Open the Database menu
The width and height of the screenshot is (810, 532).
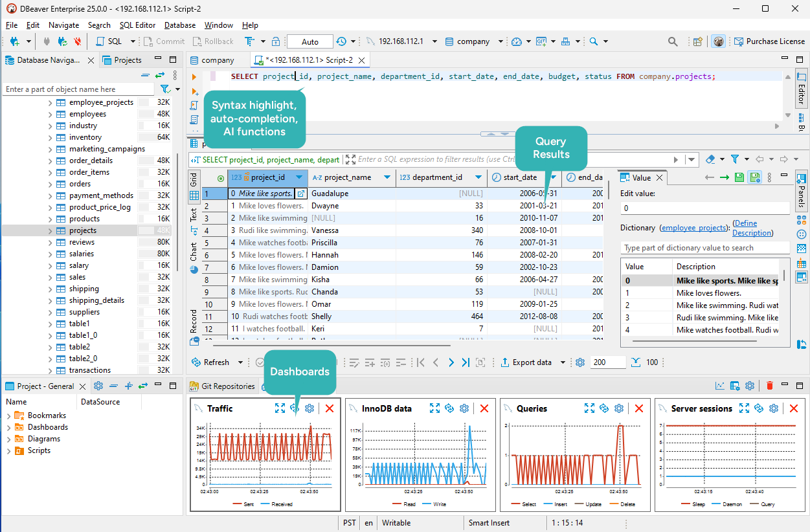pyautogui.click(x=180, y=25)
